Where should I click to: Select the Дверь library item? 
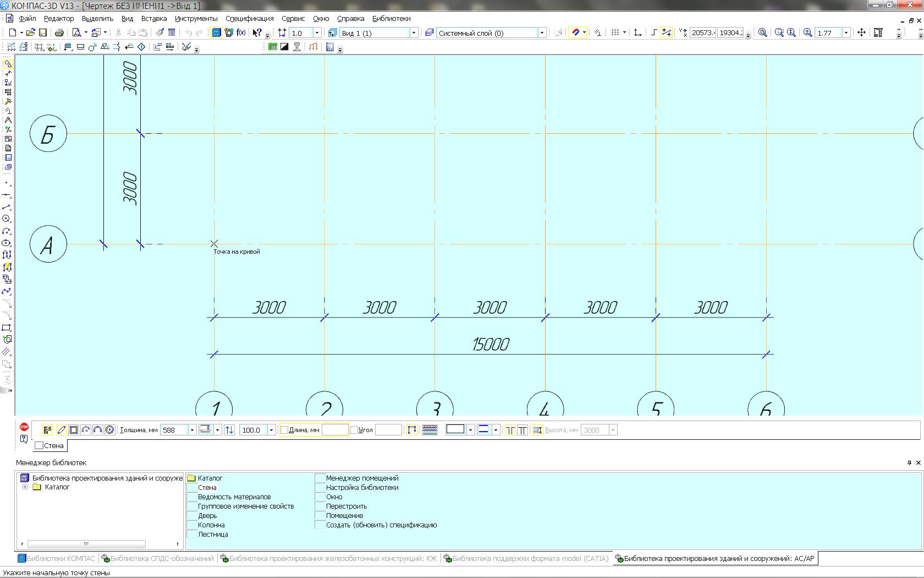pos(207,516)
